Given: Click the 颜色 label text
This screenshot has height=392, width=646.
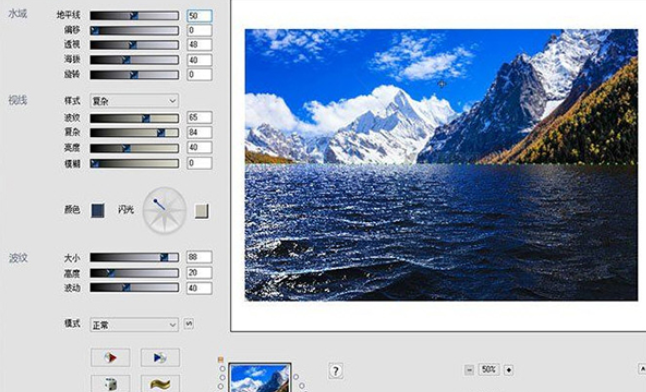Looking at the screenshot, I should (x=72, y=209).
